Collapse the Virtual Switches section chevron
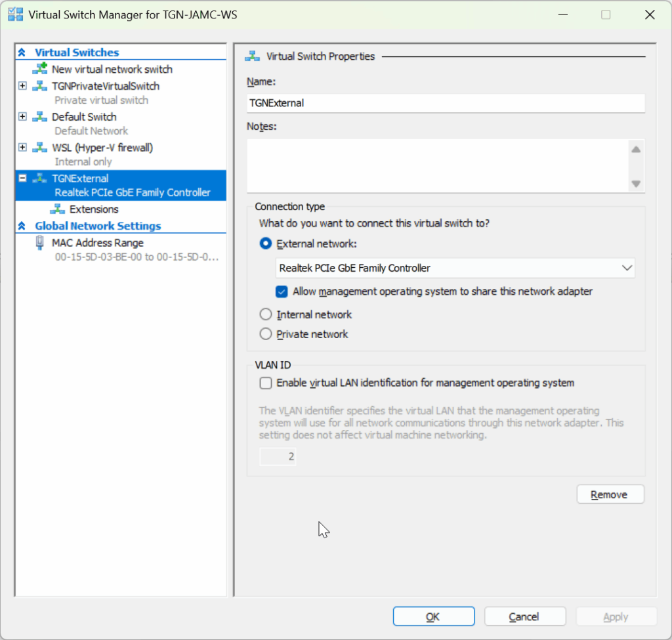Screen dimensions: 672x640 22,53
